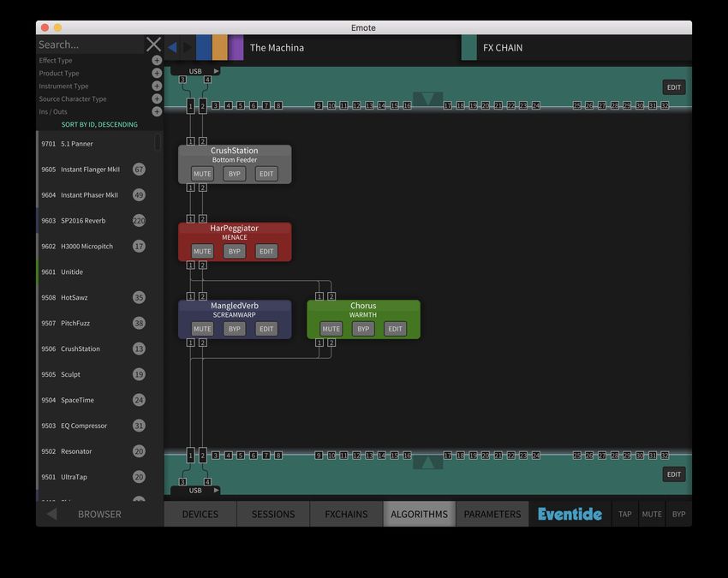Toggle the global BYP in the bottom bar

coord(679,514)
